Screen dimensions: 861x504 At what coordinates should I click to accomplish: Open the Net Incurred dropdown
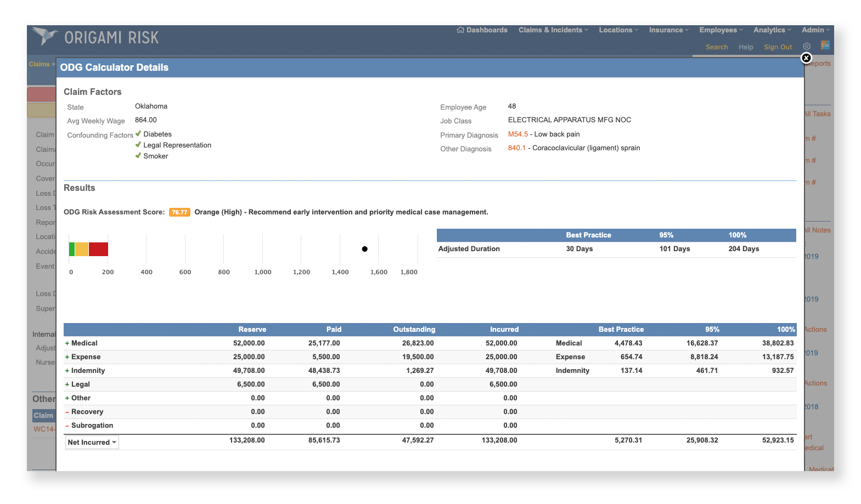point(92,443)
